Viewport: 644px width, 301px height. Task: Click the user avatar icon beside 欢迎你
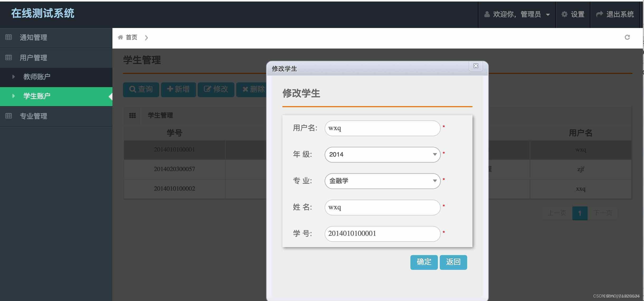pyautogui.click(x=487, y=14)
